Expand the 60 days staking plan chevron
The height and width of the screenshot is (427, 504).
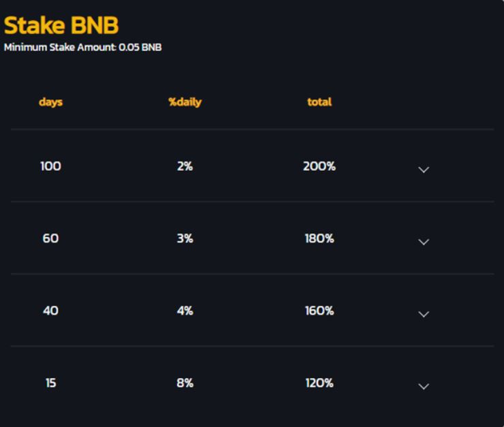click(424, 242)
